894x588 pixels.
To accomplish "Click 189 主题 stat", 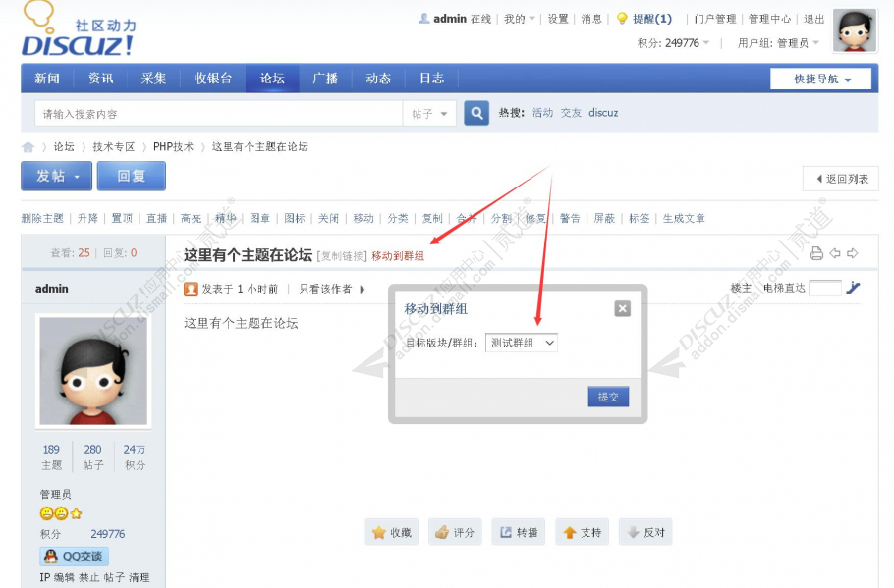I will point(51,456).
